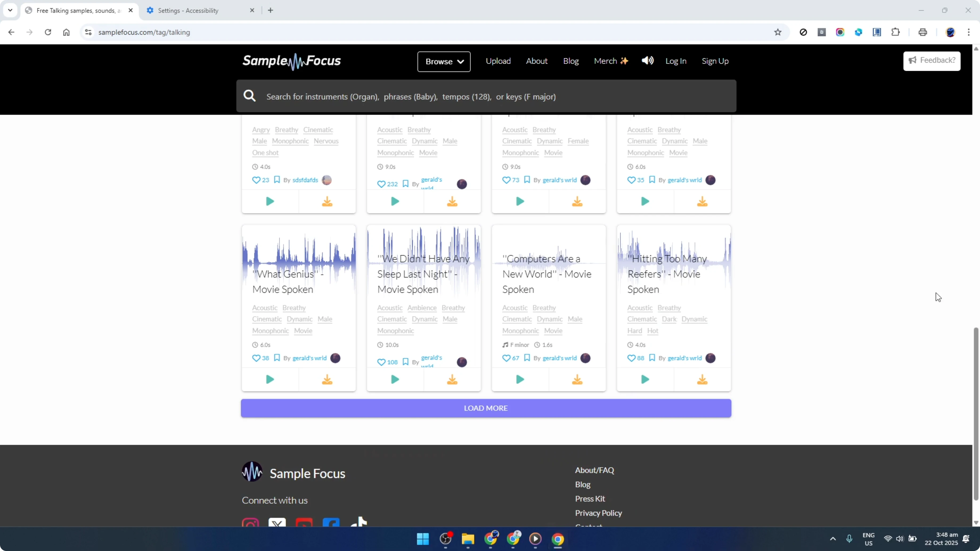The image size is (980, 551).
Task: Like the sdsfdafds sample with 23 likes
Action: tap(256, 180)
